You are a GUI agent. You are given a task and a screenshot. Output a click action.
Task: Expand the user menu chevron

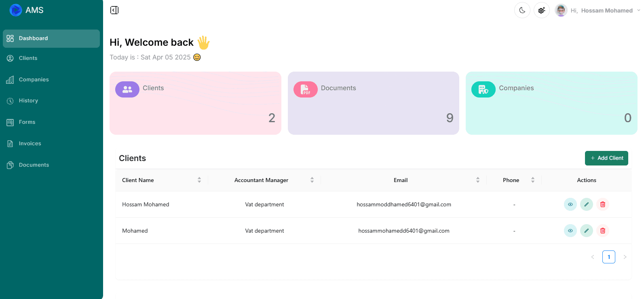[x=638, y=10]
